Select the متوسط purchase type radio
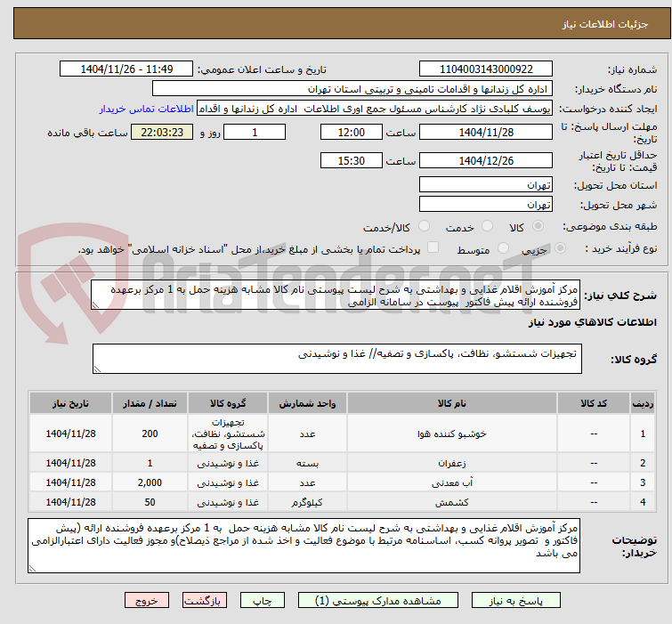This screenshot has width=672, height=624. click(503, 248)
